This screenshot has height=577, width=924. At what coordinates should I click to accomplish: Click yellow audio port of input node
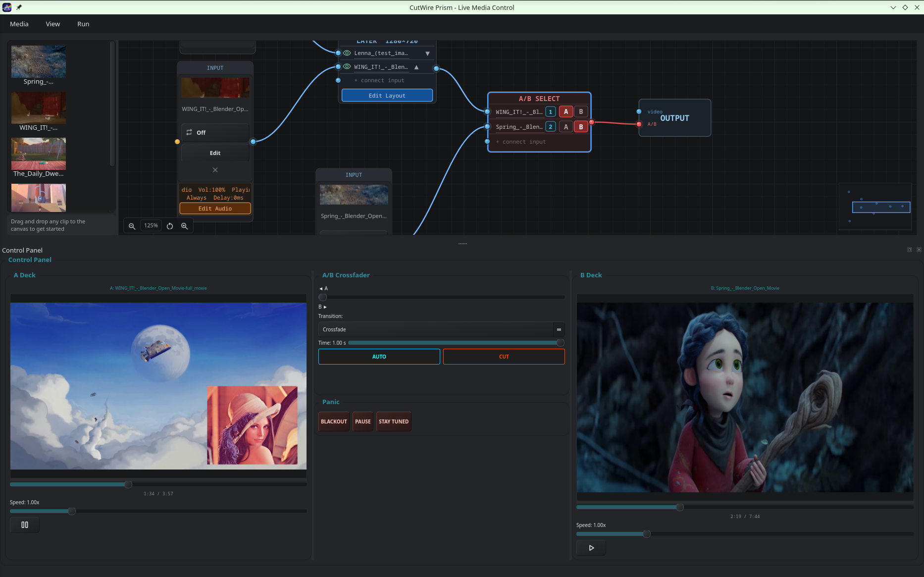click(x=177, y=142)
